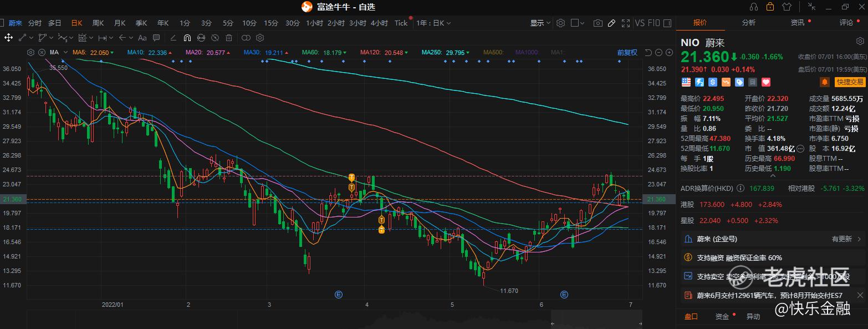This screenshot has width=868, height=329.
Task: Open the measurement tool options arrow
Action: click(91, 38)
